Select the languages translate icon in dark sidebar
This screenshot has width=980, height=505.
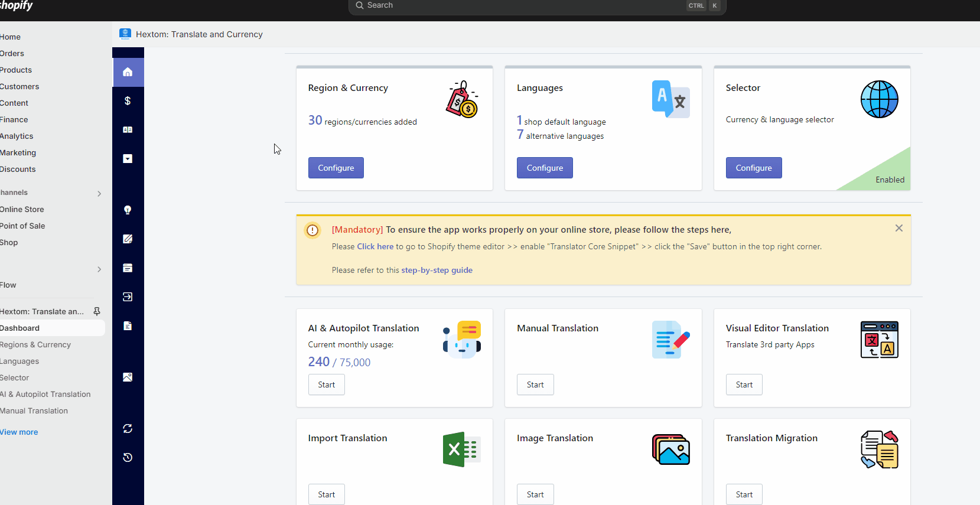coord(128,130)
